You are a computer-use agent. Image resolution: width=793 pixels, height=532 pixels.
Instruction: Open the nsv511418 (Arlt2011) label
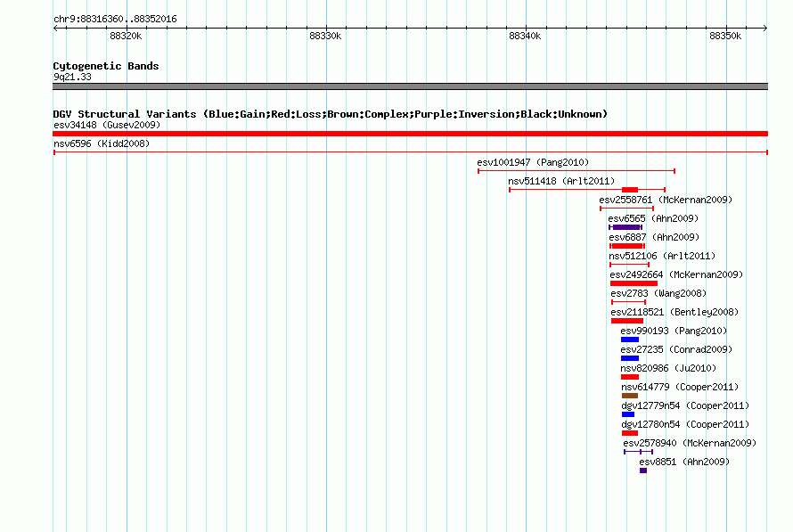tap(561, 181)
